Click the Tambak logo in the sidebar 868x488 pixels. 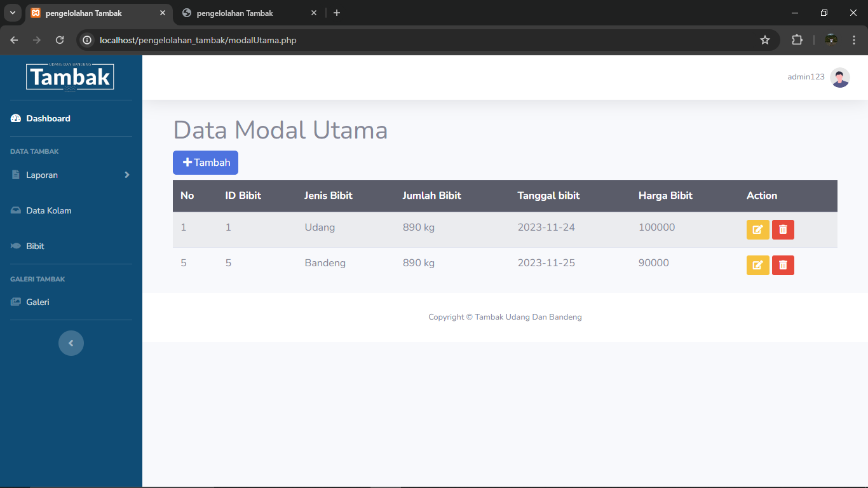[70, 77]
